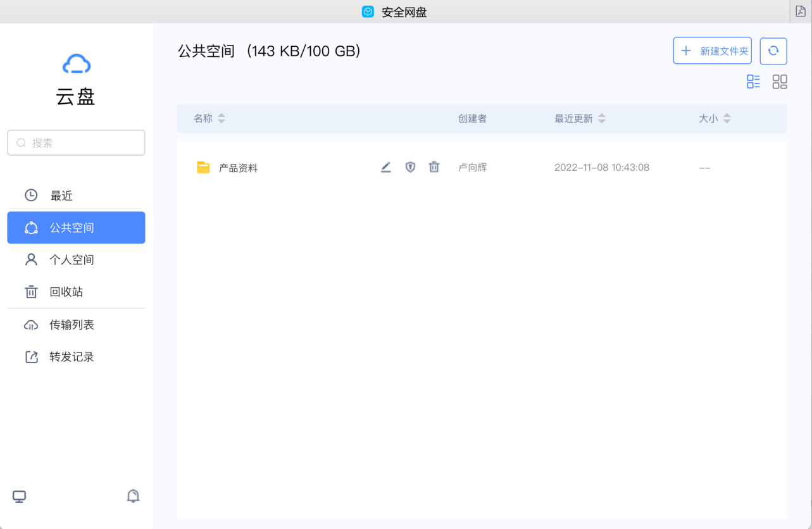Click the sort arrows beside 最近更新

[x=601, y=118]
